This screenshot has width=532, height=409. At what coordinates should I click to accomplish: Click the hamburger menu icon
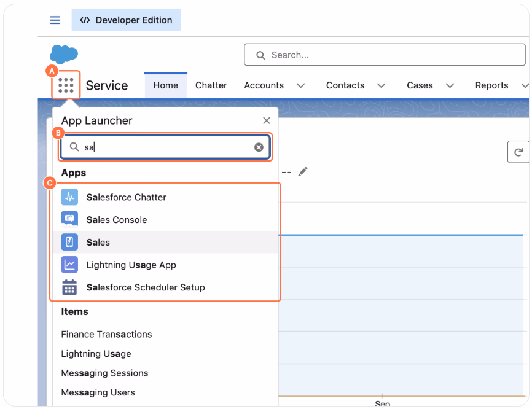(55, 20)
